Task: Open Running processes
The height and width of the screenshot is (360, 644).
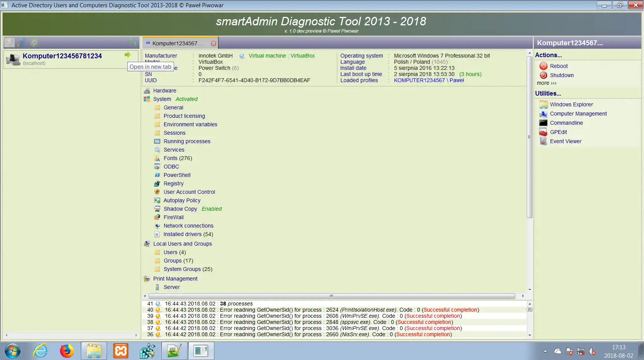Action: pyautogui.click(x=187, y=141)
